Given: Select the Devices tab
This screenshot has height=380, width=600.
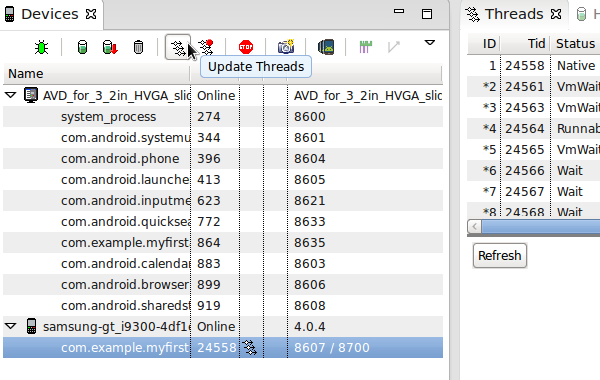Looking at the screenshot, I should (51, 15).
